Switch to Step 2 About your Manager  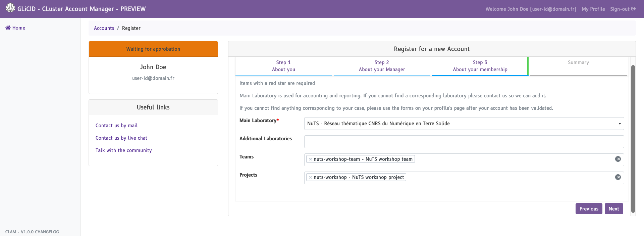382,66
